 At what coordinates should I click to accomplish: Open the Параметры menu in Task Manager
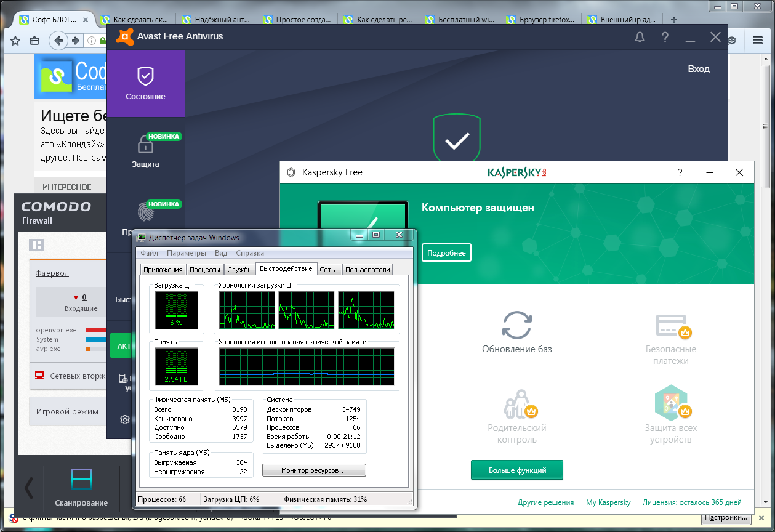187,253
